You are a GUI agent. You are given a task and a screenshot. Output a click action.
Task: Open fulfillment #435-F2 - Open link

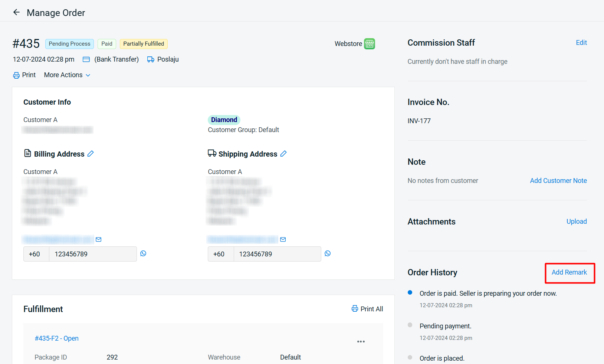click(56, 338)
